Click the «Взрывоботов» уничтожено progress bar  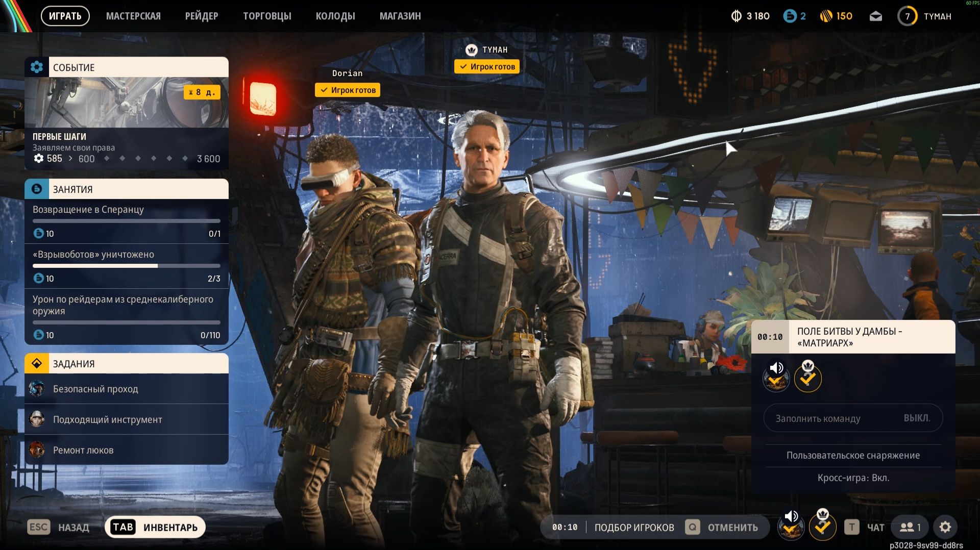[x=127, y=266]
